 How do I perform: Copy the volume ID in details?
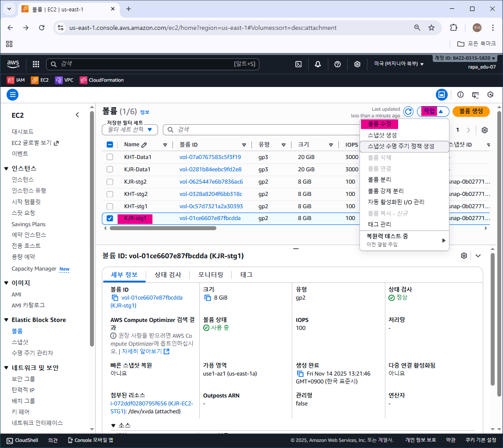pos(115,298)
